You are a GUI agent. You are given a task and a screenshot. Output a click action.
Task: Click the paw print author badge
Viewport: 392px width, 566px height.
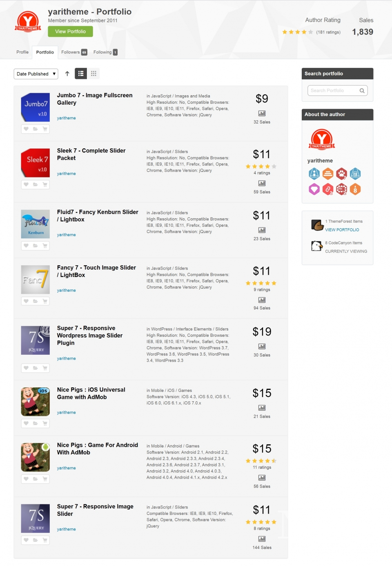[x=341, y=174]
